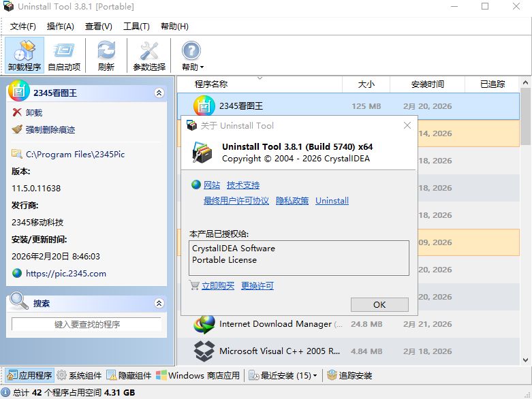
Task: Toggle the 应用程序 apps filter button
Action: click(x=29, y=375)
